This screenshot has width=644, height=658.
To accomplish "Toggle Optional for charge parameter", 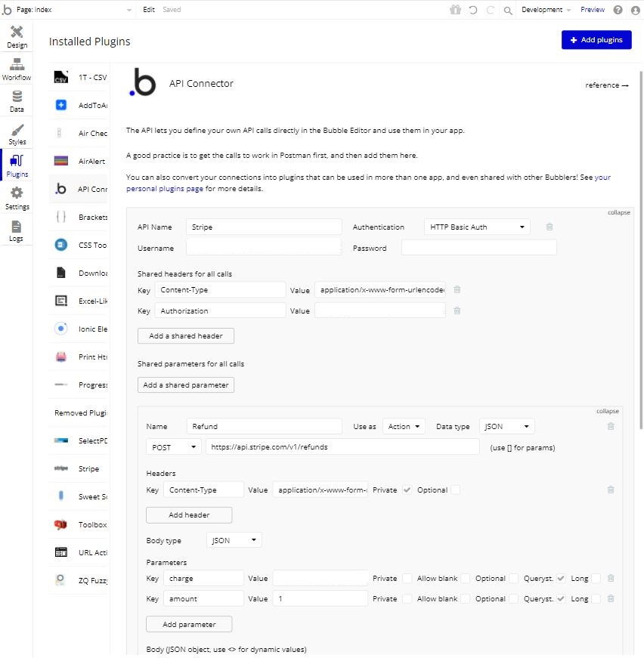I will click(513, 578).
